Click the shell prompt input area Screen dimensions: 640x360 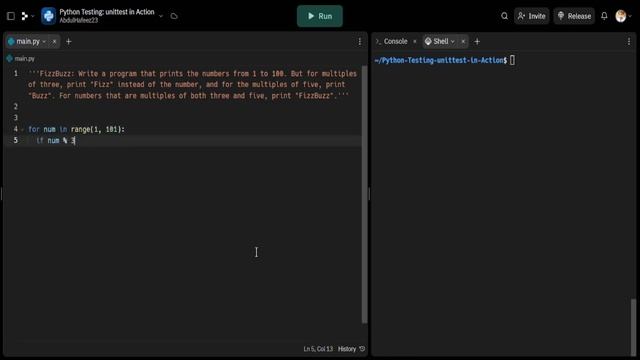[x=512, y=60]
